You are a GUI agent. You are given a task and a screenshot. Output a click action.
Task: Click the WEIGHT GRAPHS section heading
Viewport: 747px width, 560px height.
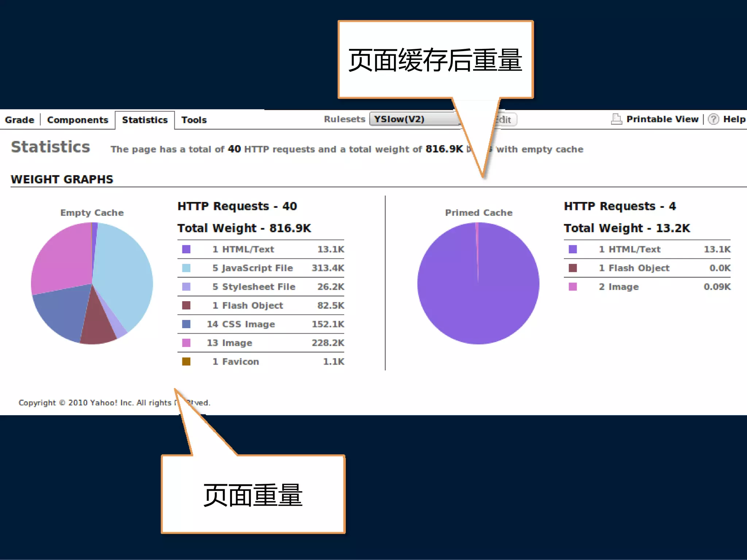pos(62,179)
